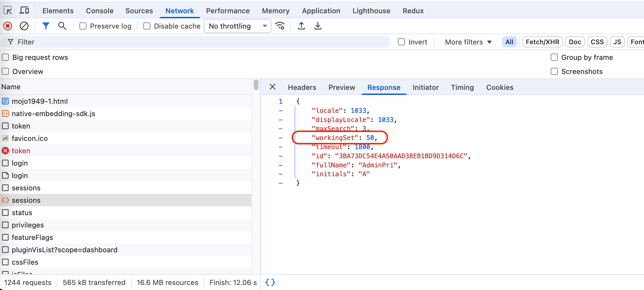
Task: Click the inspect element picker icon
Action: (x=8, y=11)
